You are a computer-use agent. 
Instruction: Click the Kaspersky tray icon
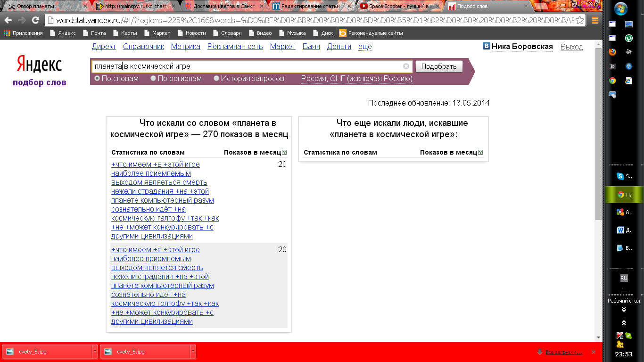pyautogui.click(x=620, y=336)
